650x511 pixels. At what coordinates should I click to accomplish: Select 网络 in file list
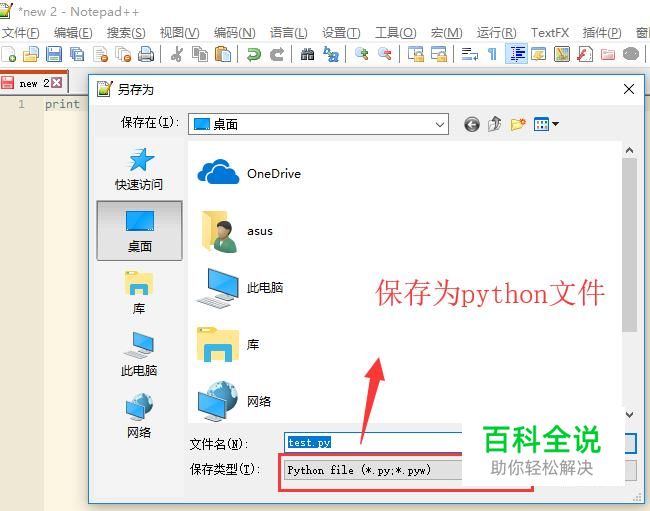(234, 401)
